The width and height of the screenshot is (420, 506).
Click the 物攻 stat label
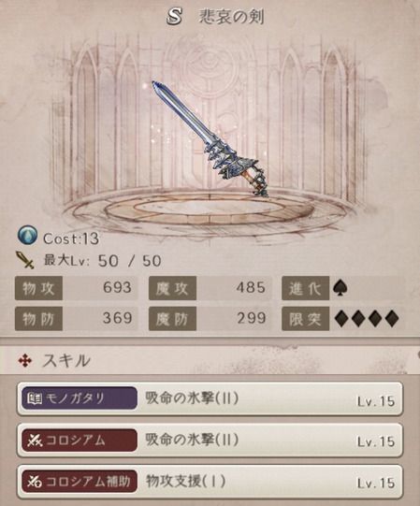[x=38, y=288]
